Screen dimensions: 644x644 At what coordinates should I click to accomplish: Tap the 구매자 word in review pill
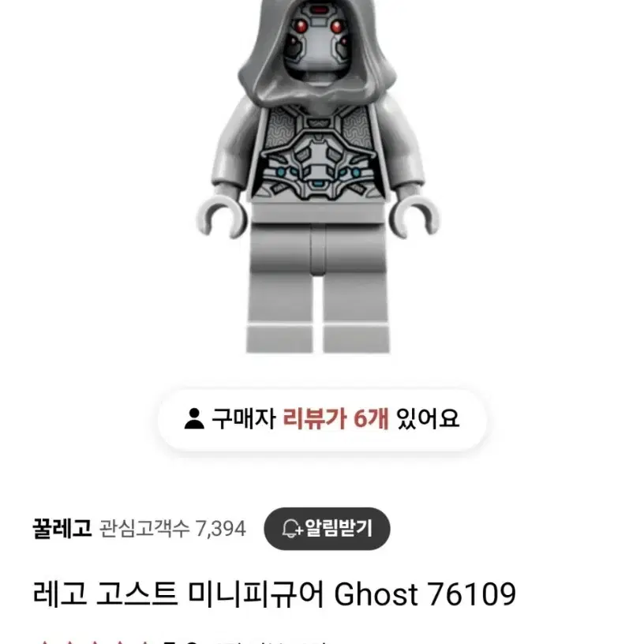tap(243, 418)
